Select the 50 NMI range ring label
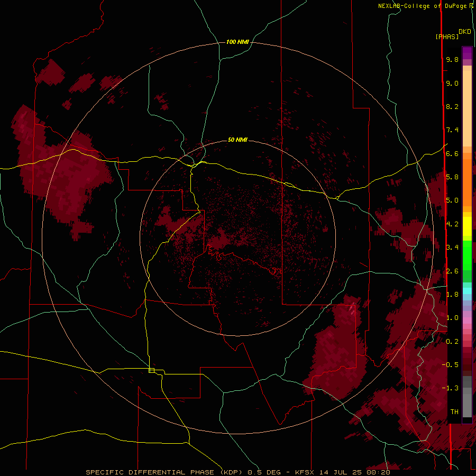The image size is (476, 476). [x=237, y=140]
